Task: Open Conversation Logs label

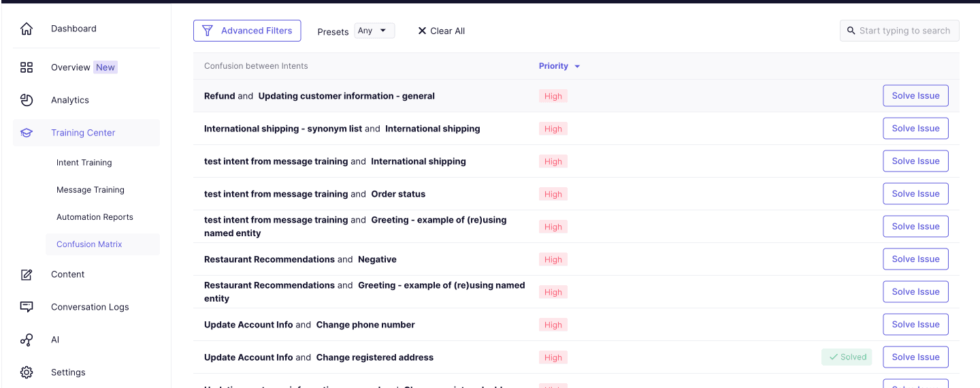Action: pyautogui.click(x=90, y=307)
